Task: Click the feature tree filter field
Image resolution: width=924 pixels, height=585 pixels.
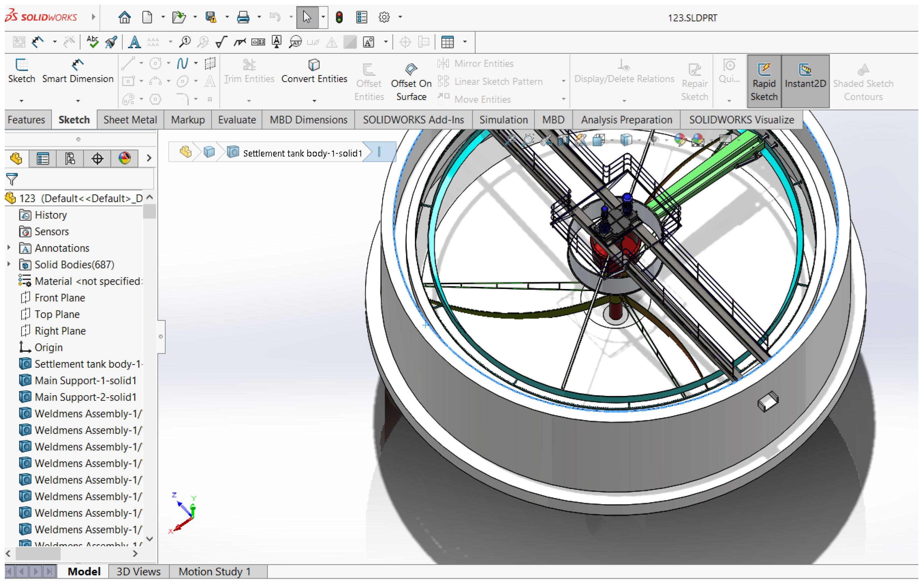Action: click(x=84, y=179)
